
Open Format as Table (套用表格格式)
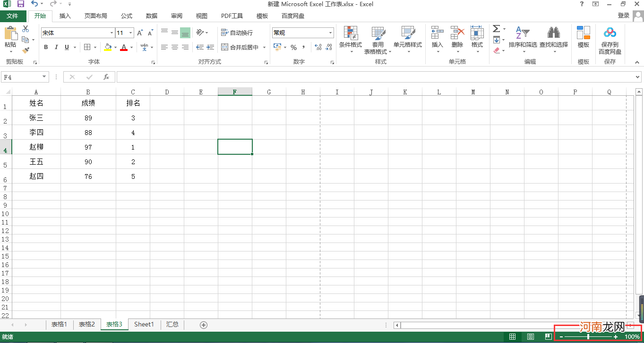tap(378, 40)
